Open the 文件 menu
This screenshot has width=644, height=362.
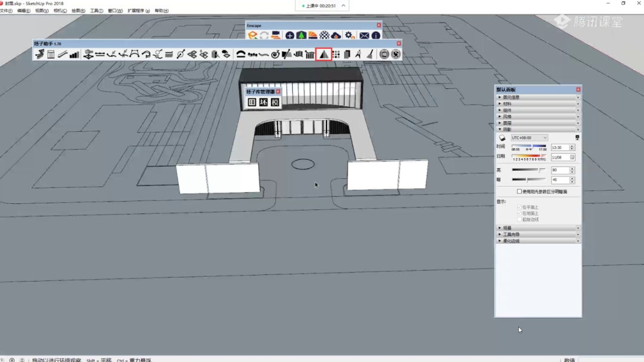[6, 11]
